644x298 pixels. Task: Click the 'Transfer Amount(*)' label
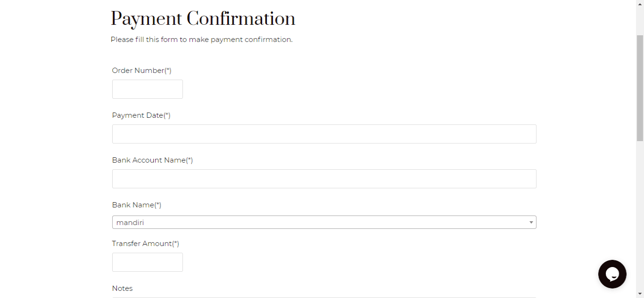[x=146, y=244]
